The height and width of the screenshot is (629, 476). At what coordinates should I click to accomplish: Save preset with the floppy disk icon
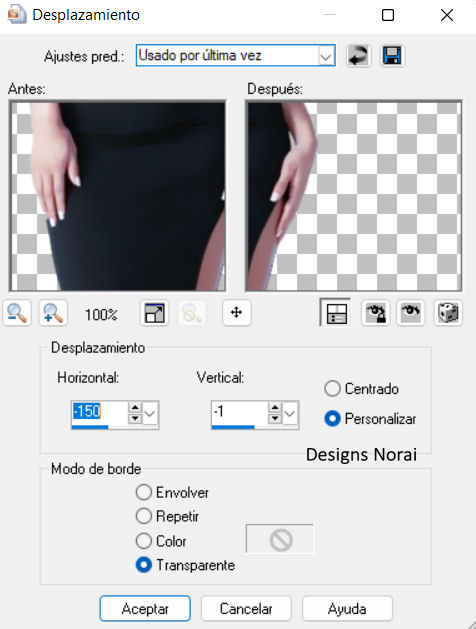[x=392, y=55]
